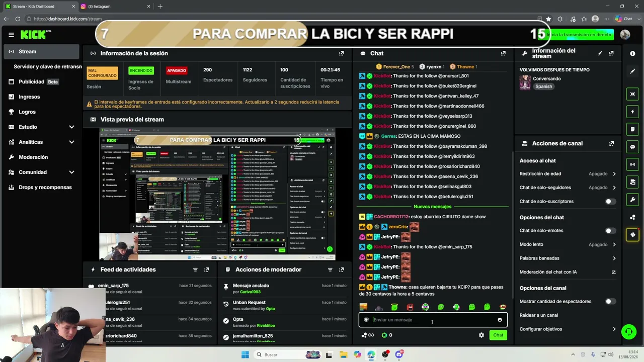644x362 pixels.
Task: Open Drops y recompensas in the sidebar
Action: [42, 187]
